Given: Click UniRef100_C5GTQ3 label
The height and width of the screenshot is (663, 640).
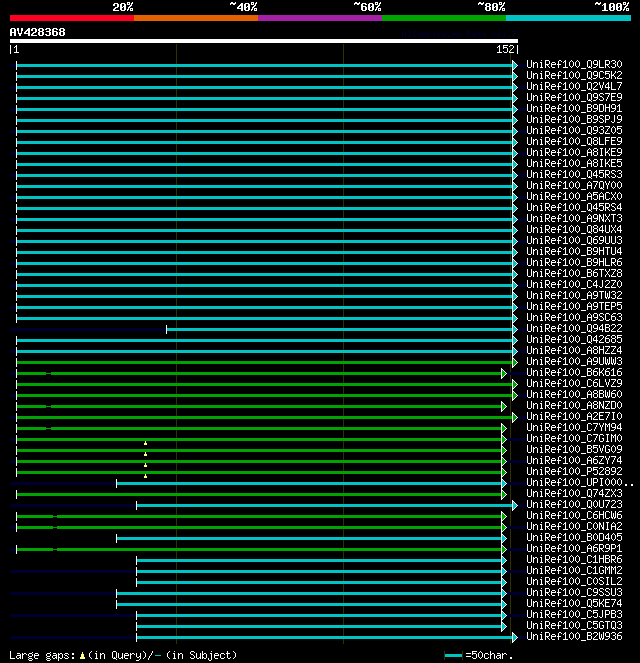Looking at the screenshot, I should 574,625.
